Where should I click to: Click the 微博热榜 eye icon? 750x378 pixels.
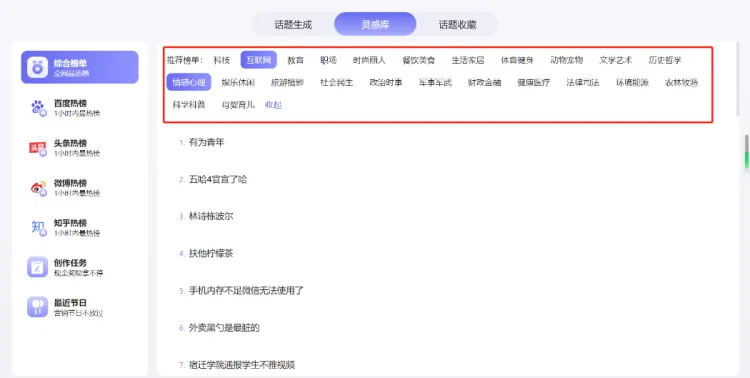[x=38, y=188]
